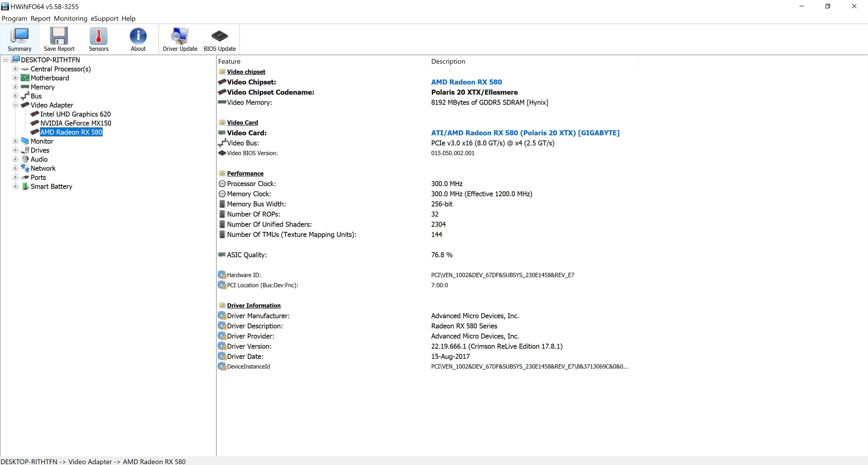The height and width of the screenshot is (465, 868).
Task: Expand the Drives tree node
Action: [x=15, y=150]
